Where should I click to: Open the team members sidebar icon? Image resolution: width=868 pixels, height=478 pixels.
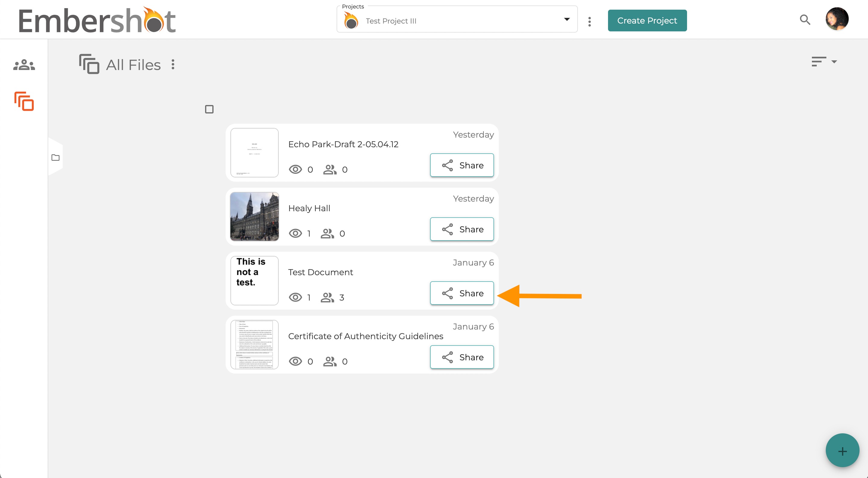24,65
